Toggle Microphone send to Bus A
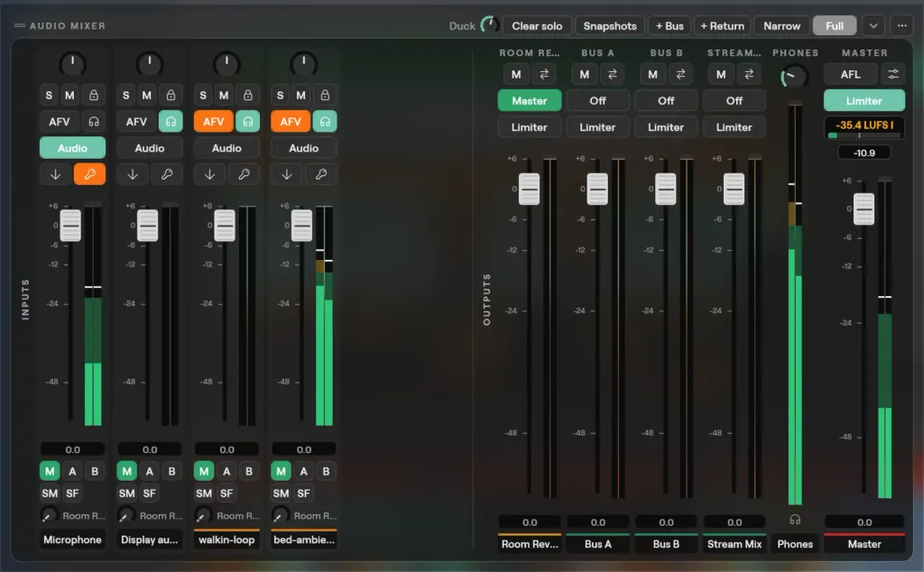The height and width of the screenshot is (572, 924). (72, 471)
